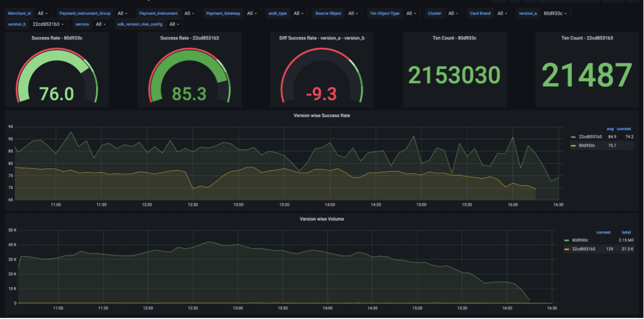Change version_a value 80d933c

(x=556, y=13)
